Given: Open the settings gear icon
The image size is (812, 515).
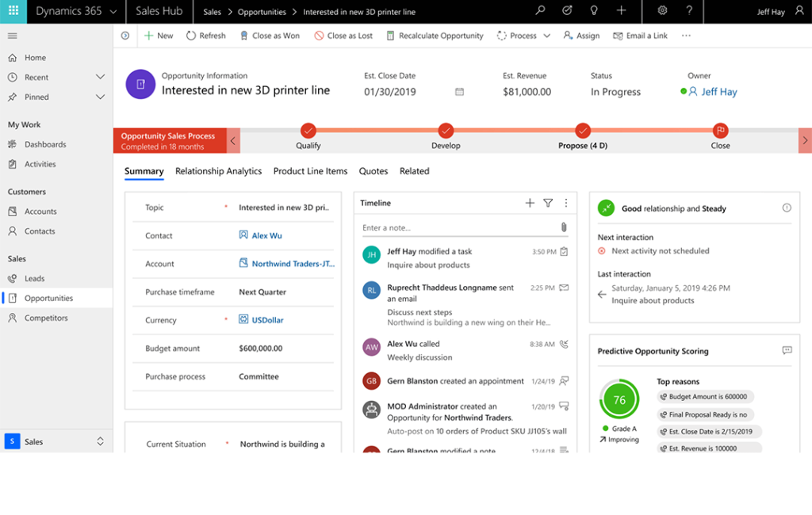Looking at the screenshot, I should [x=663, y=11].
